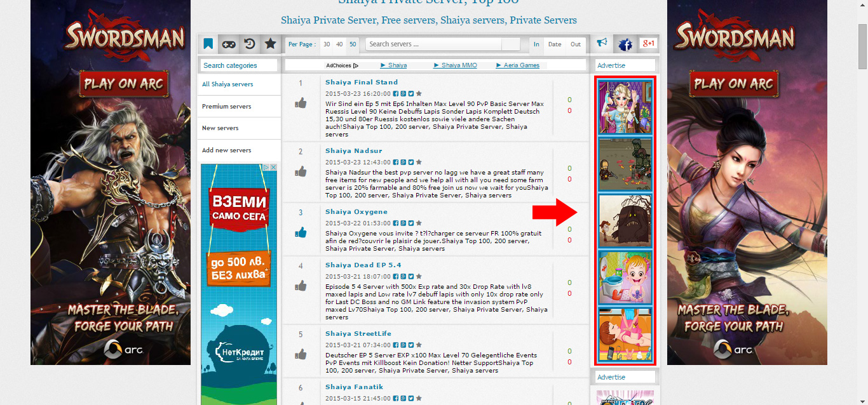Open the Facebook icon in the toolbar
Image resolution: width=868 pixels, height=405 pixels.
[x=625, y=44]
